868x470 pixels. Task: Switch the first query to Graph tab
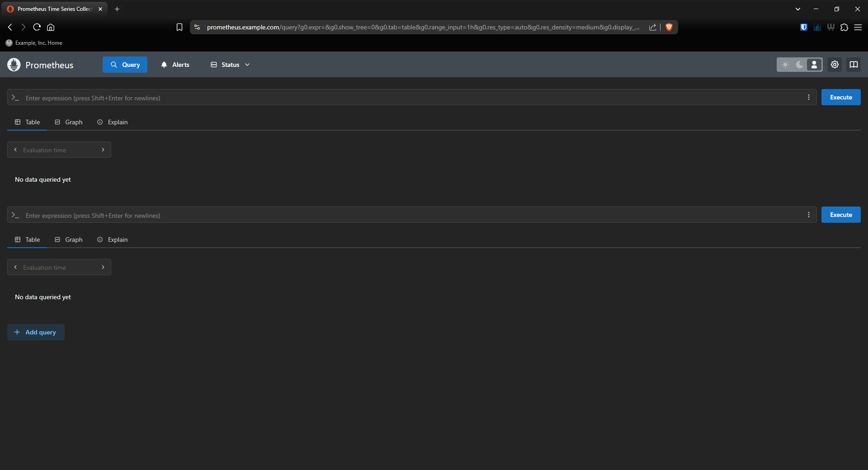tap(69, 122)
